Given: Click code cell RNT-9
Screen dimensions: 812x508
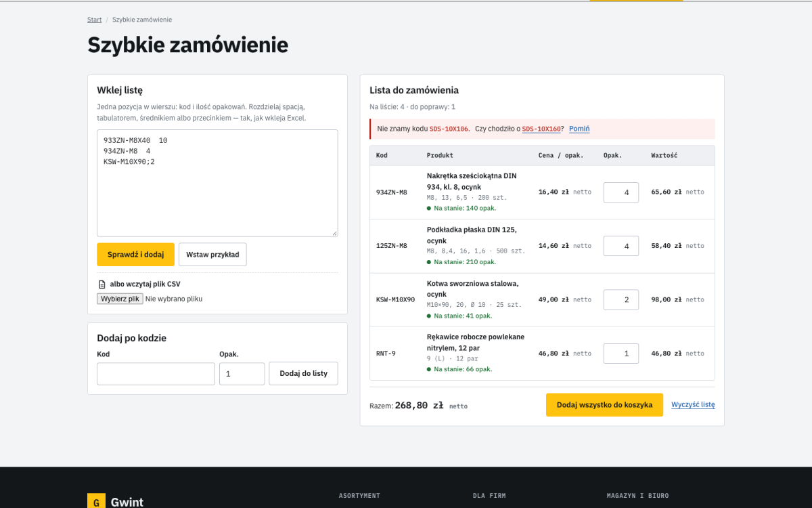Looking at the screenshot, I should [x=386, y=354].
